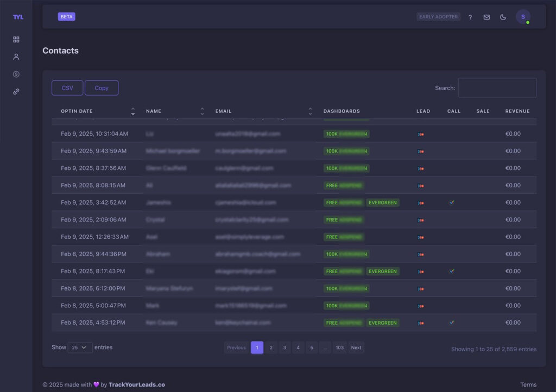Click lead icon in the 8:37:56 AM row
Viewport: 556px width, 392px height.
pyautogui.click(x=421, y=169)
